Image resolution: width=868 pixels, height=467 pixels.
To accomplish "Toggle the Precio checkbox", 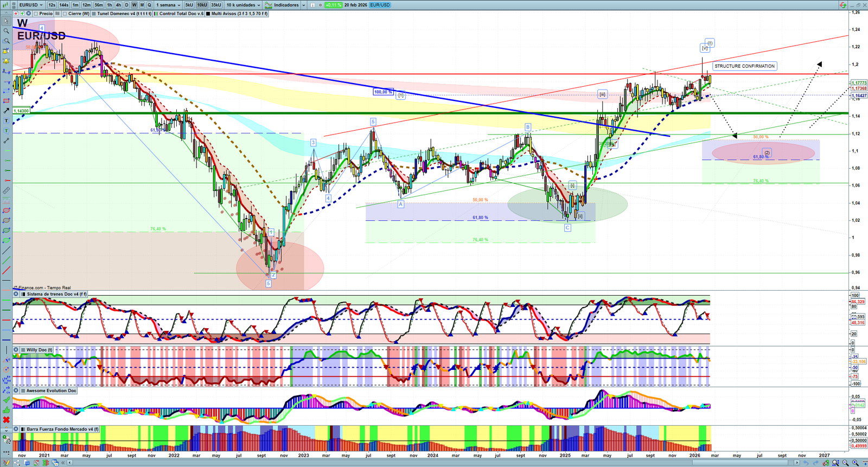I will pyautogui.click(x=36, y=14).
